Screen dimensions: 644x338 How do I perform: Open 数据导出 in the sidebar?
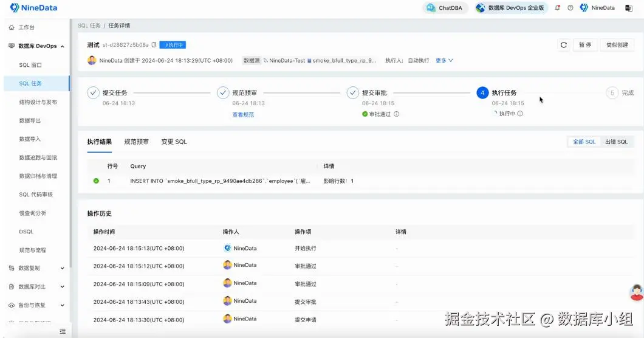click(x=30, y=120)
